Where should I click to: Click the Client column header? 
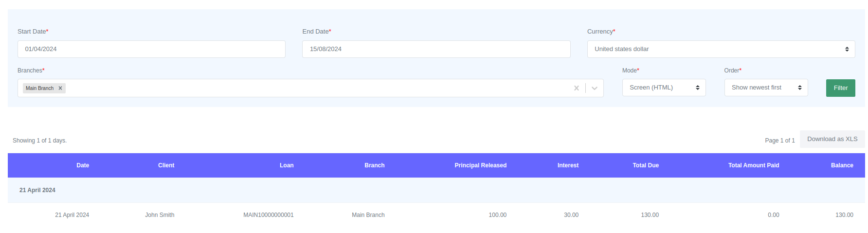click(x=166, y=165)
